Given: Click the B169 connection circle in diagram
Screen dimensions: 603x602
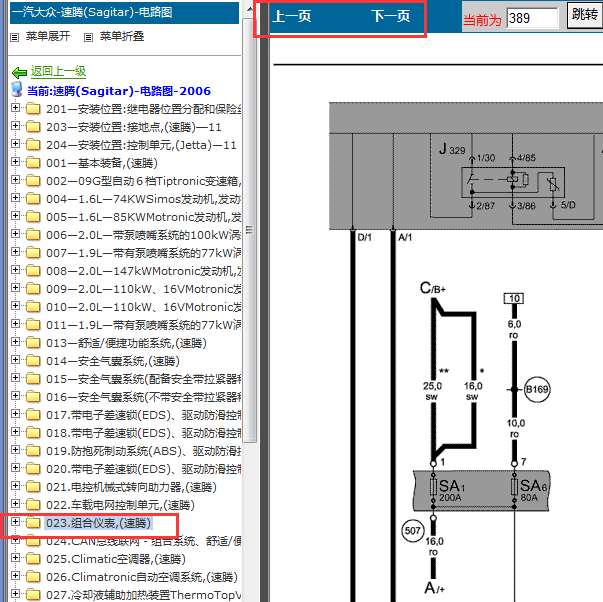Looking at the screenshot, I should tap(537, 389).
